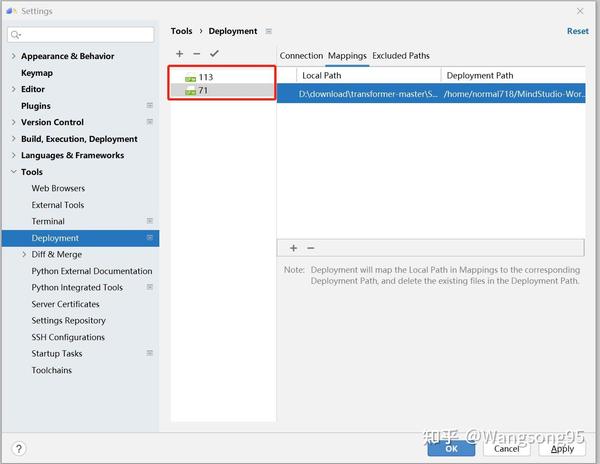Open SSH Configurations settings page
Screen dimensions: 600x464
68,337
